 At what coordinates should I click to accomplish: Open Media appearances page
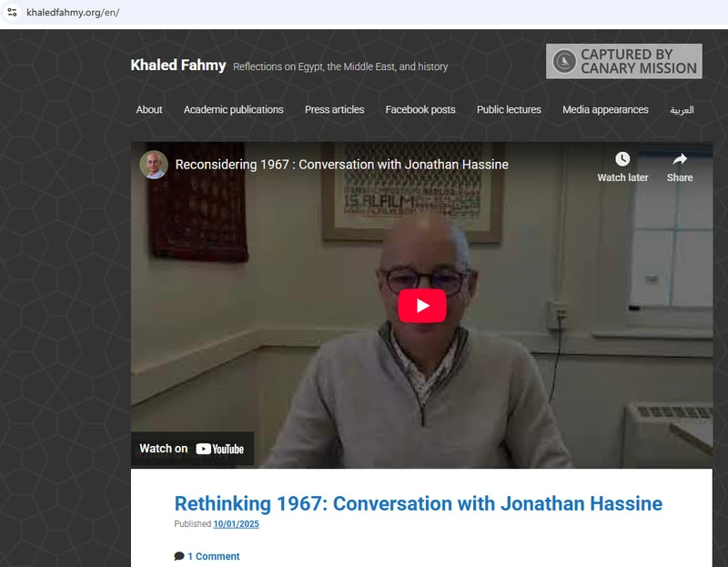[x=605, y=109]
